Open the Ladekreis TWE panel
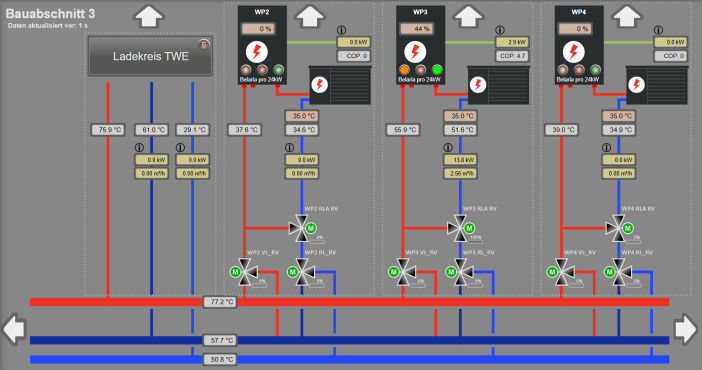 [x=150, y=56]
